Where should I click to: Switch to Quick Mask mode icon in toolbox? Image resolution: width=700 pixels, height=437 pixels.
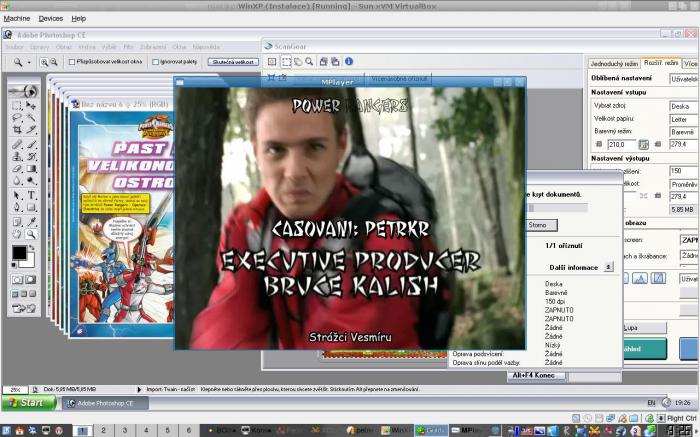(31, 279)
